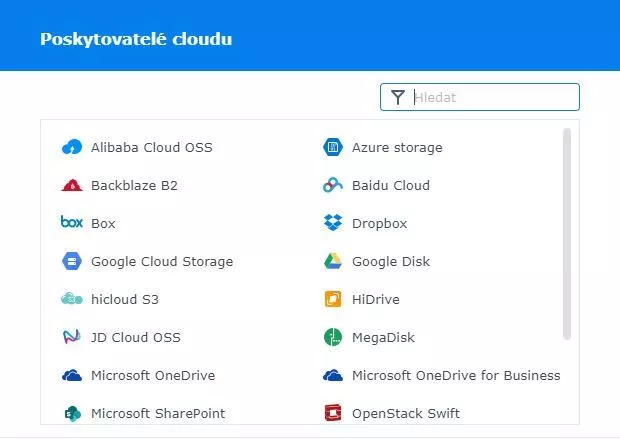620x439 pixels.
Task: Click the filter funnel icon in search
Action: (x=398, y=97)
